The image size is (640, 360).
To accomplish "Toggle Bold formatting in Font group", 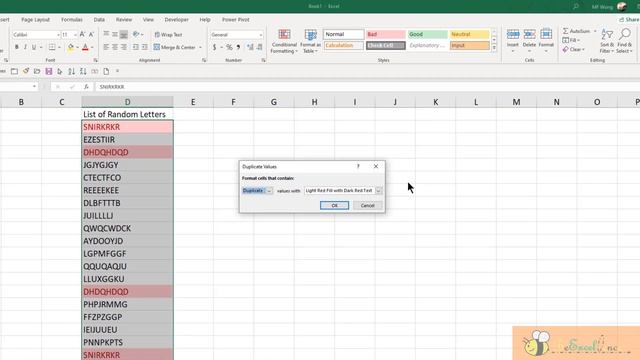I will [x=16, y=47].
